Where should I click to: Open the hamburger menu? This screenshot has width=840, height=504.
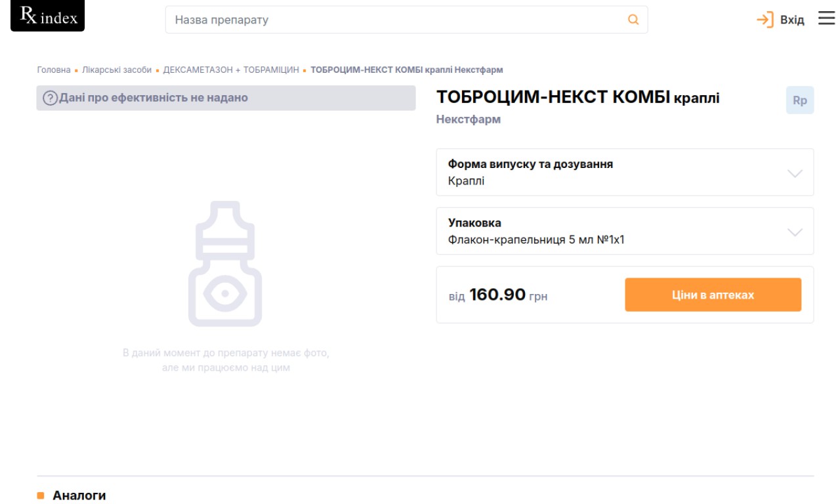point(826,19)
